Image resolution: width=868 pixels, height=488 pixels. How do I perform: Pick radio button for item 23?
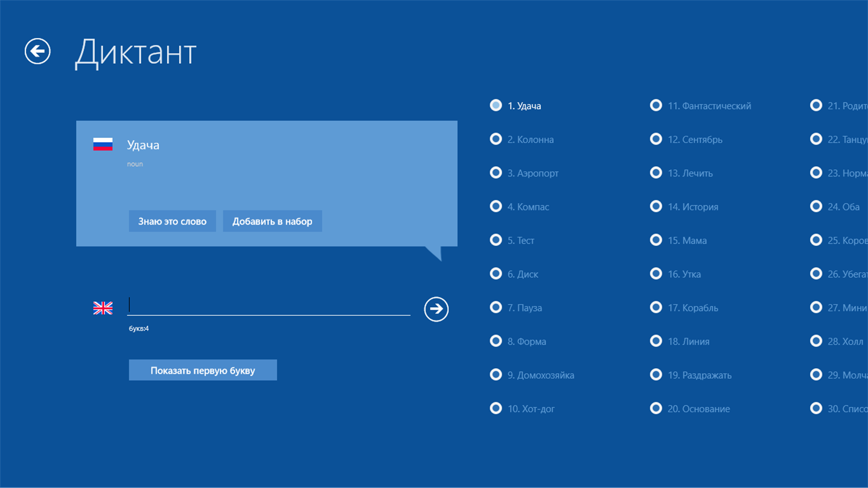pos(816,173)
